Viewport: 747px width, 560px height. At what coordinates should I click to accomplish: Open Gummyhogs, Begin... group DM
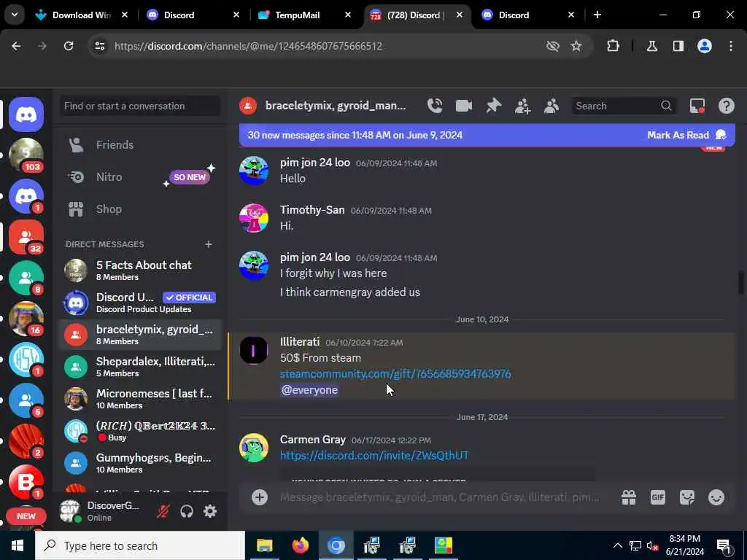[x=139, y=463]
